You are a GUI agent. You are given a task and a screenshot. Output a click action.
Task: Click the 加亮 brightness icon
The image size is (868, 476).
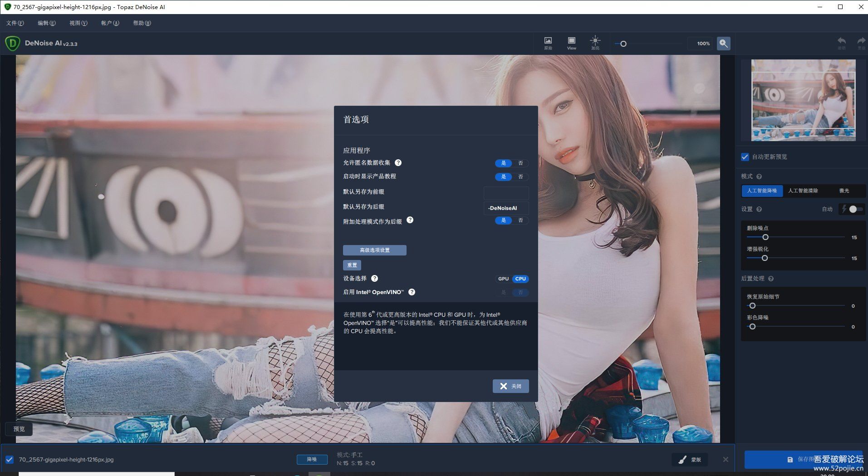595,43
